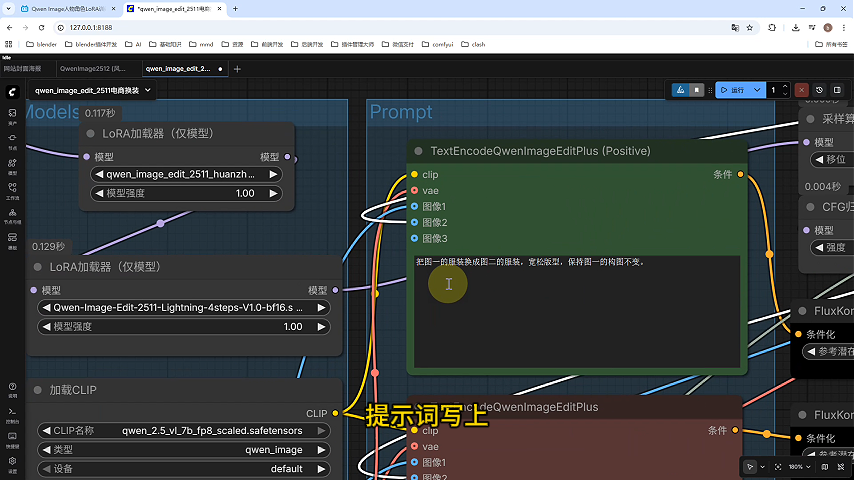854x480 pixels.
Task: Switch to the Qwen Image browser tab
Action: pos(68,9)
